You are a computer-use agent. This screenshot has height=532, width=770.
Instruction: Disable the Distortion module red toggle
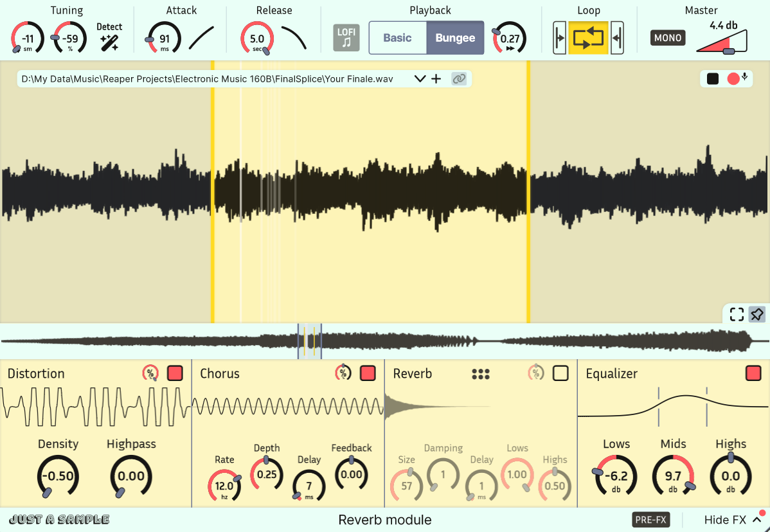point(175,373)
